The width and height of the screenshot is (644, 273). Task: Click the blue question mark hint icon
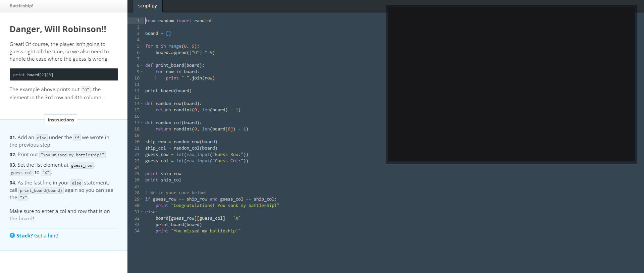[12, 235]
